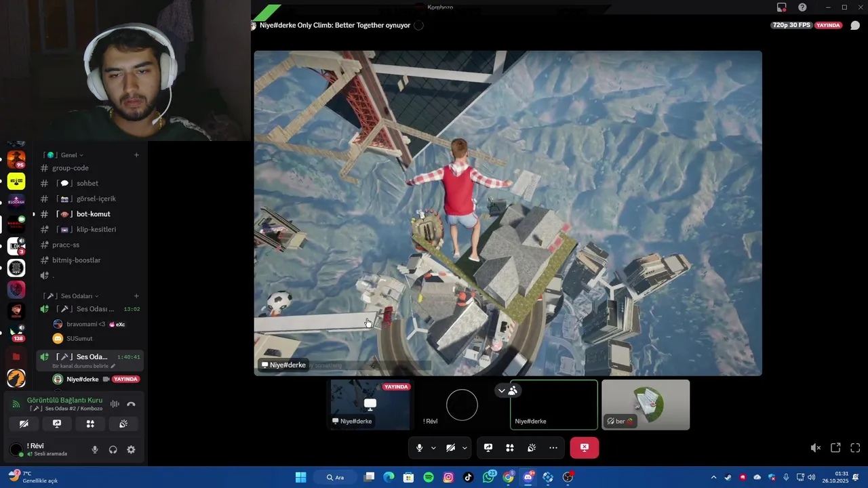Click Niye#derke with YAYINDA badge in sidebar
The image size is (868, 488).
click(96, 379)
